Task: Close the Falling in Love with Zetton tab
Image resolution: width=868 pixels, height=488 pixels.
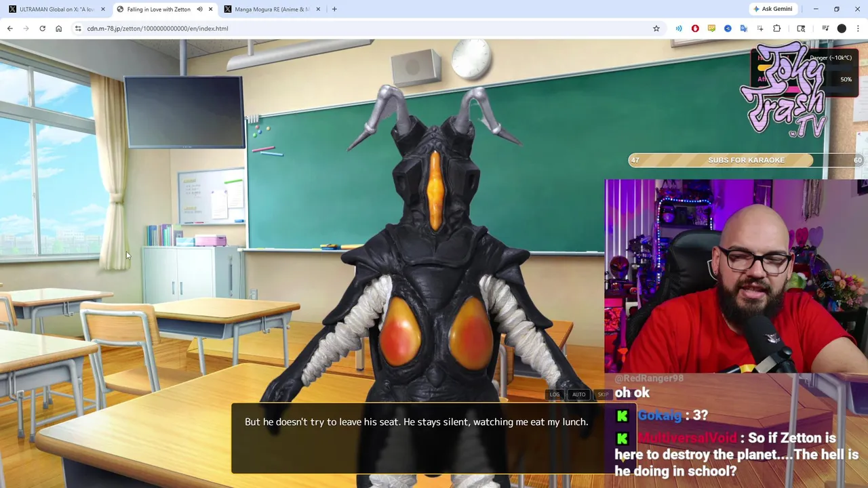Action: coord(210,9)
